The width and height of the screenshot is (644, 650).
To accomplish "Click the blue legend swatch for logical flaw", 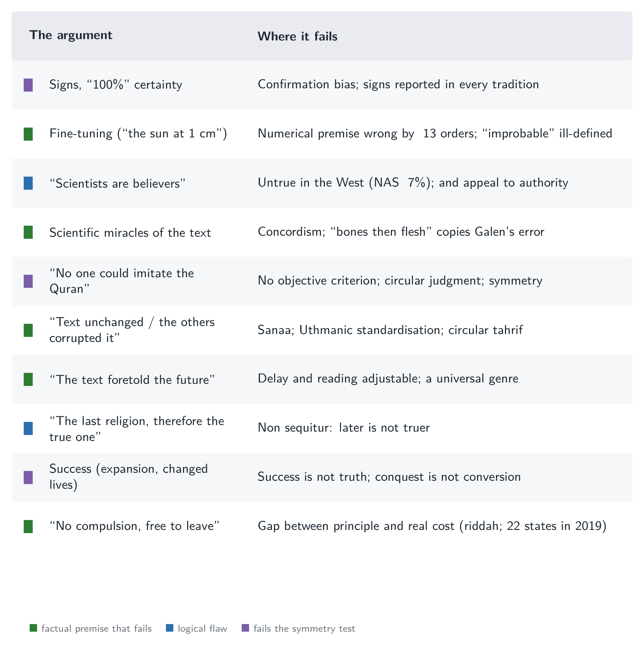I will (x=170, y=628).
